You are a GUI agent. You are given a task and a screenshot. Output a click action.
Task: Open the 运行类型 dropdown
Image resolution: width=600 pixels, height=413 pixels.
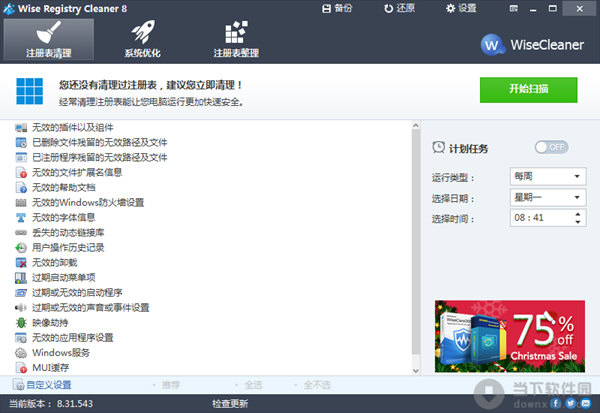coord(548,176)
